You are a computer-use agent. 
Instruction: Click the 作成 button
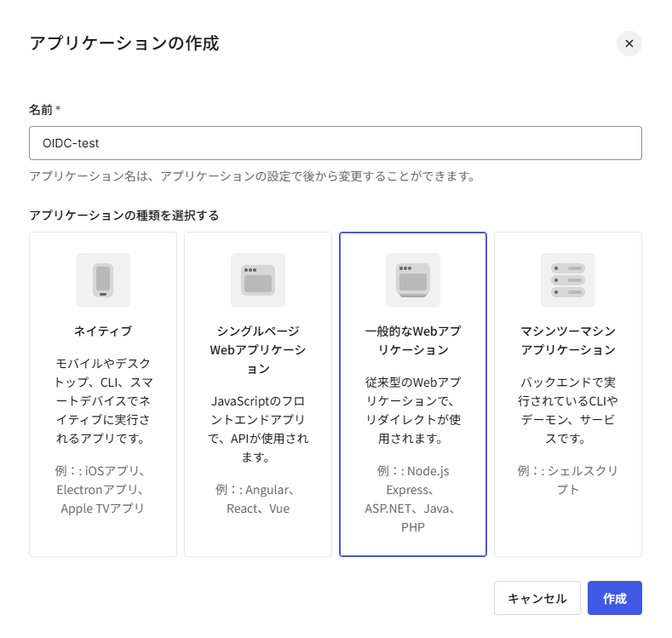pyautogui.click(x=614, y=598)
